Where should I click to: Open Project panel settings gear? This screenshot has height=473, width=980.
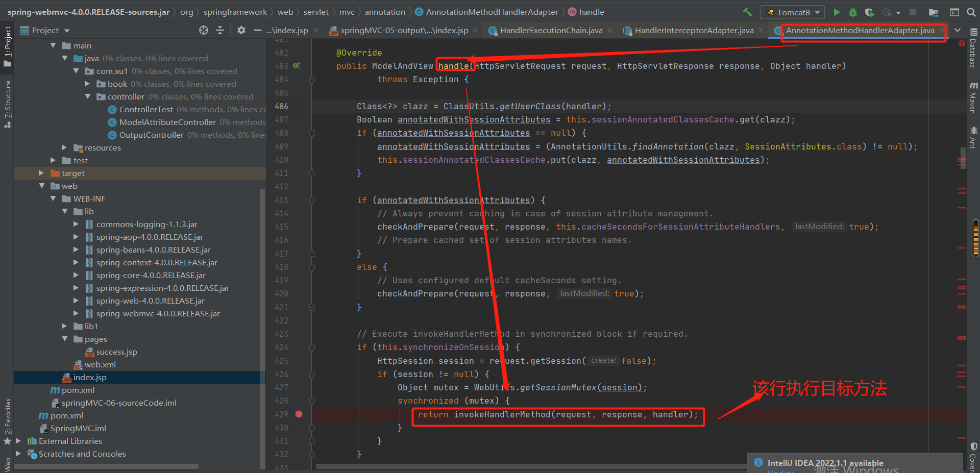[241, 30]
